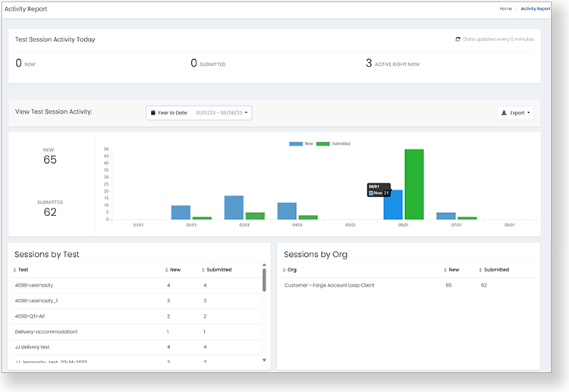The image size is (569, 392).
Task: Sort Sessions by Org by Submitted column
Action: [495, 270]
